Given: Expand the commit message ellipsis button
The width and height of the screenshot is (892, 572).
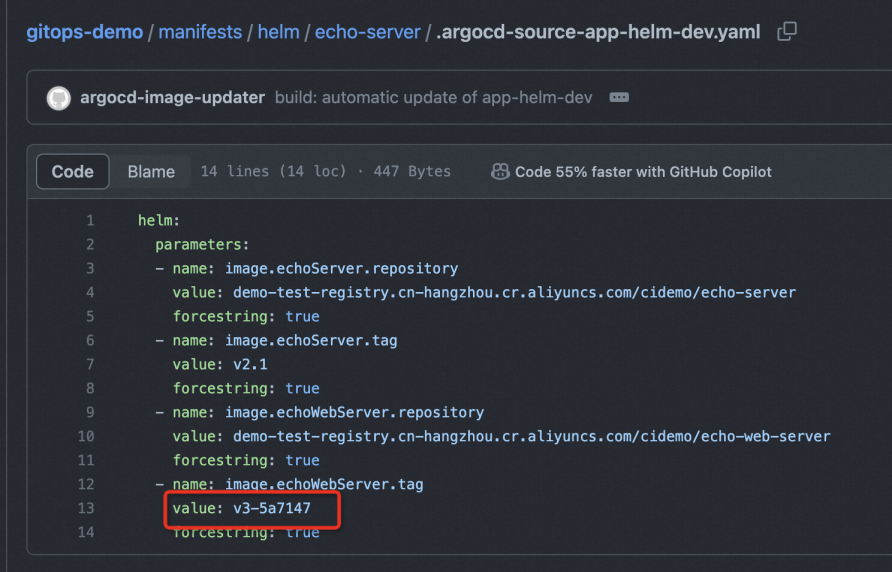Looking at the screenshot, I should point(619,97).
